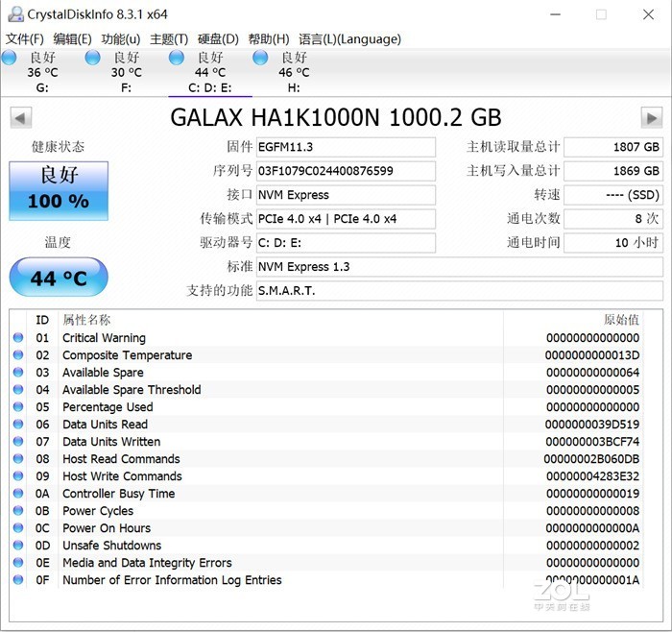The image size is (672, 632).
Task: Click status dot for Data Units Written
Action: coord(18,441)
